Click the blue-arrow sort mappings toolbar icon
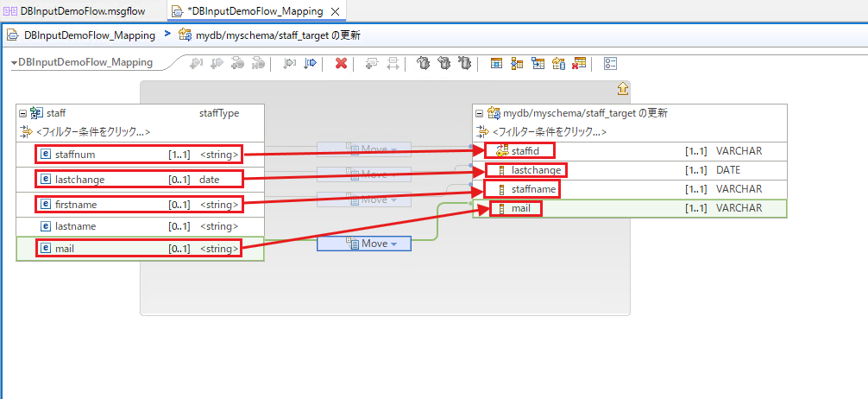 (x=310, y=64)
